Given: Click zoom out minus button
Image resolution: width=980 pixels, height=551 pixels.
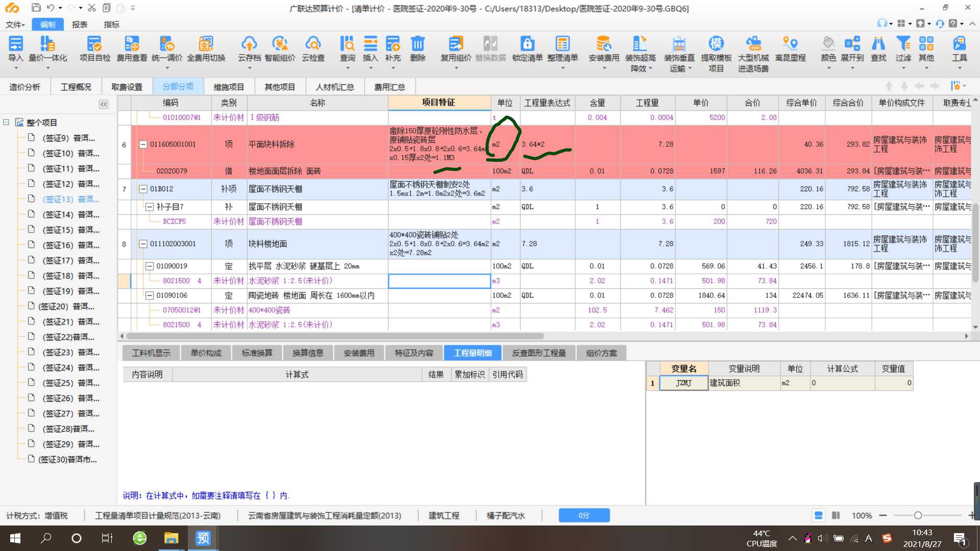Looking at the screenshot, I should 883,515.
